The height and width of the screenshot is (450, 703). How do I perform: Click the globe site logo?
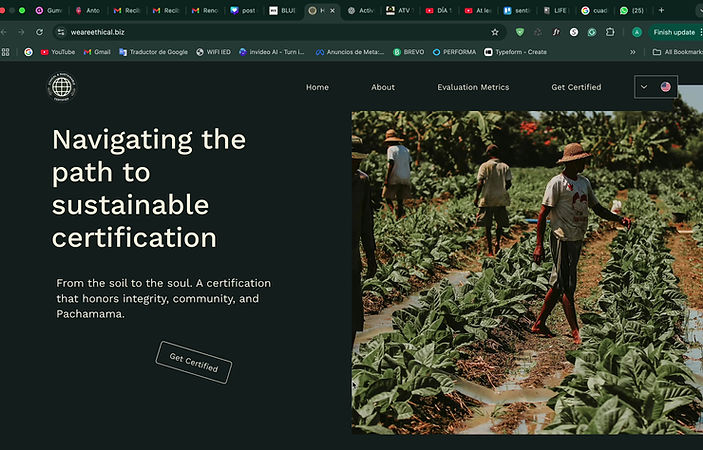[61, 87]
